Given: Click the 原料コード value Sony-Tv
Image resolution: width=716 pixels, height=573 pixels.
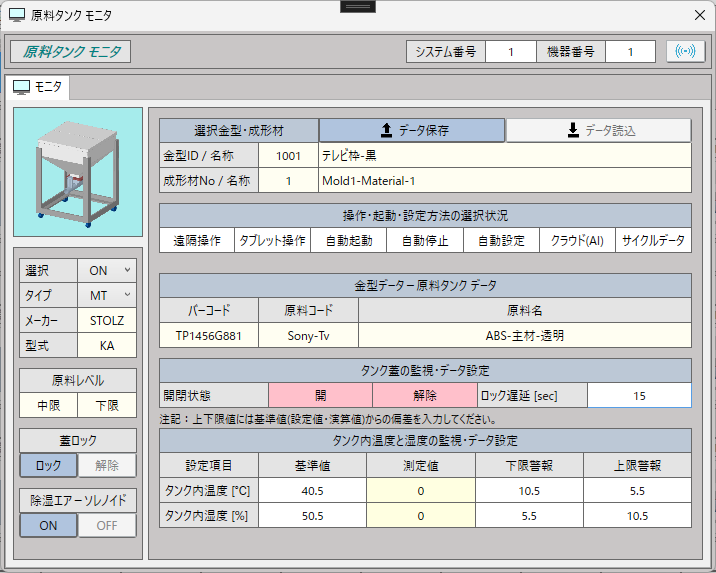Looking at the screenshot, I should click(x=308, y=336).
